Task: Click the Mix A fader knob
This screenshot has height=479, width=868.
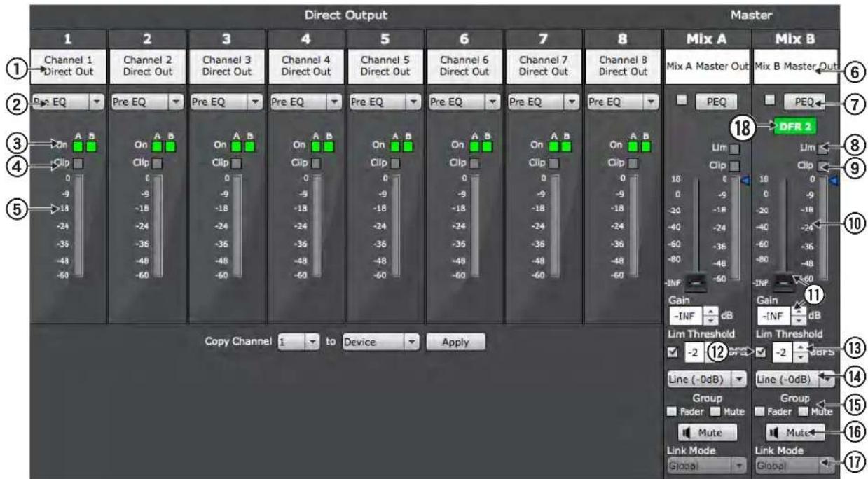Action: pyautogui.click(x=696, y=282)
